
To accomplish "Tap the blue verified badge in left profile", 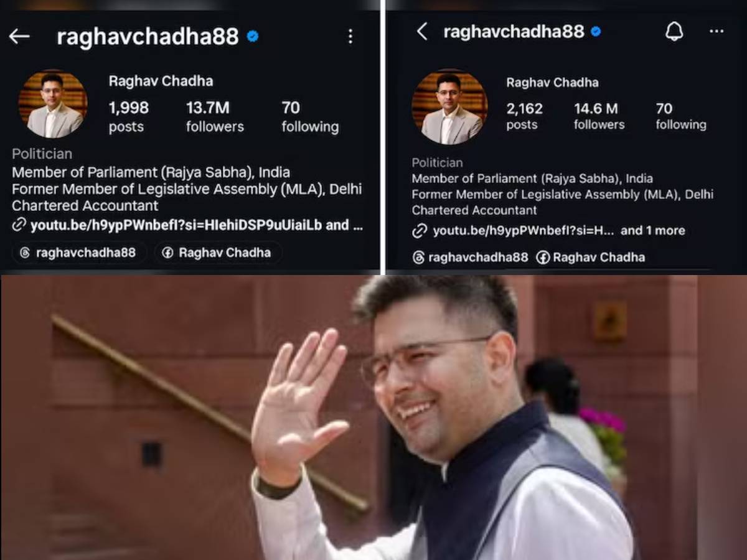I will coord(253,37).
